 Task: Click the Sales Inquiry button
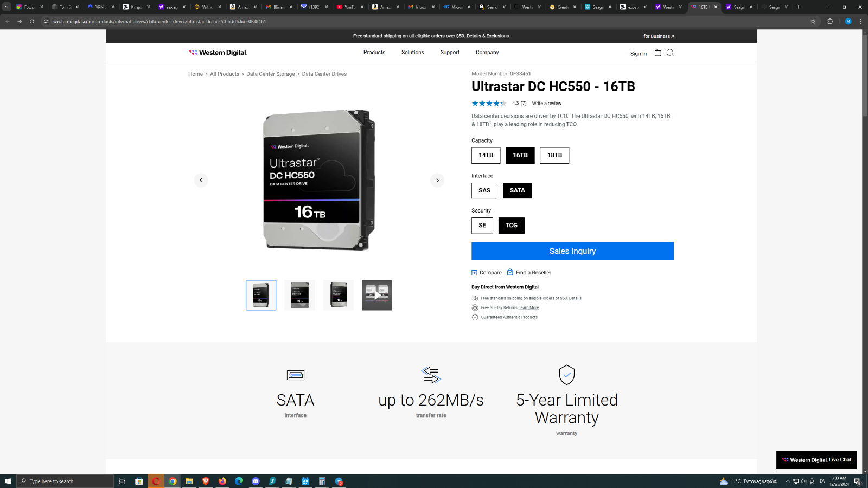(x=572, y=251)
